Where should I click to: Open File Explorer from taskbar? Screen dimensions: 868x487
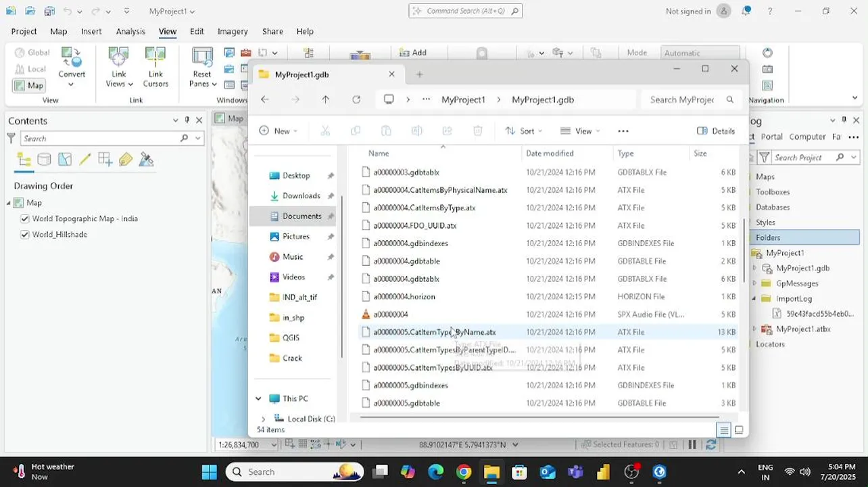[491, 471]
